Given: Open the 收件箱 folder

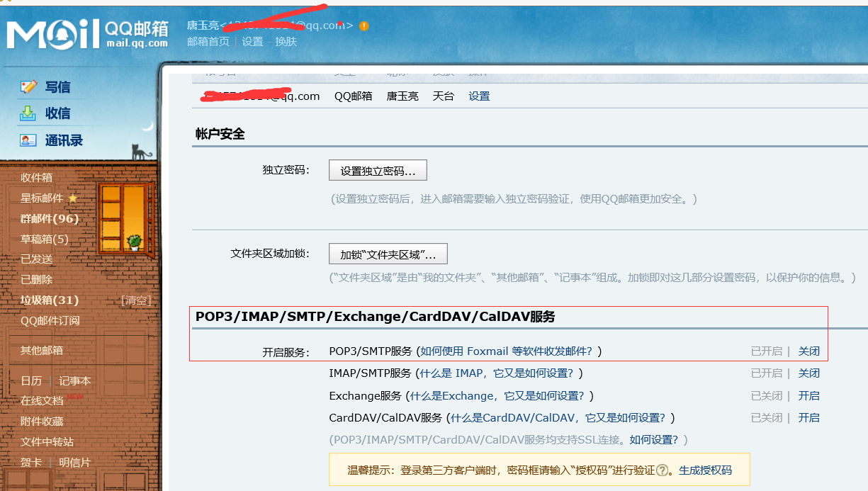Looking at the screenshot, I should pyautogui.click(x=36, y=178).
